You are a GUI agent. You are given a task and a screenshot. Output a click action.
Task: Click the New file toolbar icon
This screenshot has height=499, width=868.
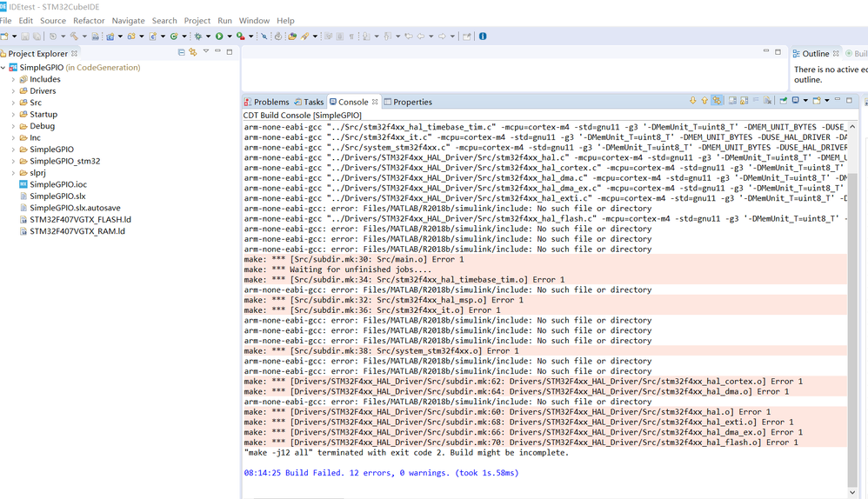(x=3, y=37)
